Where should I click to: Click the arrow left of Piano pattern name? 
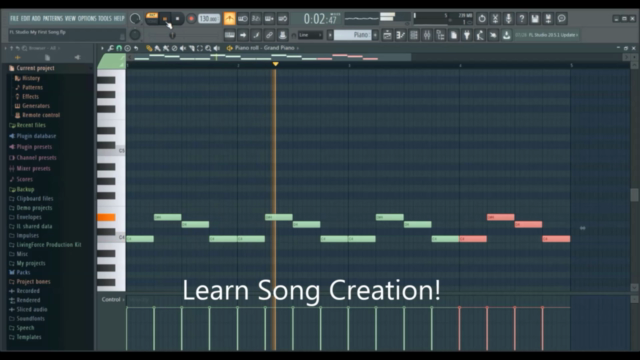[x=330, y=35]
